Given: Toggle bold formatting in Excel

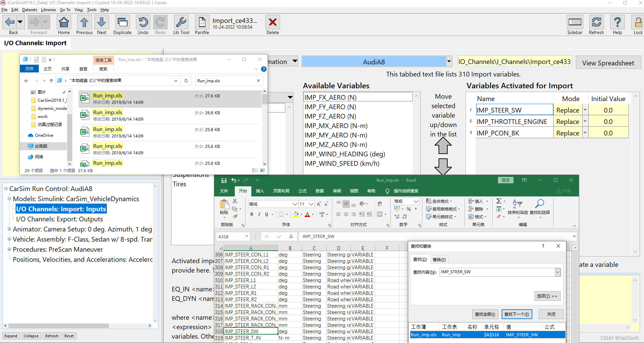Looking at the screenshot, I should pos(252,214).
